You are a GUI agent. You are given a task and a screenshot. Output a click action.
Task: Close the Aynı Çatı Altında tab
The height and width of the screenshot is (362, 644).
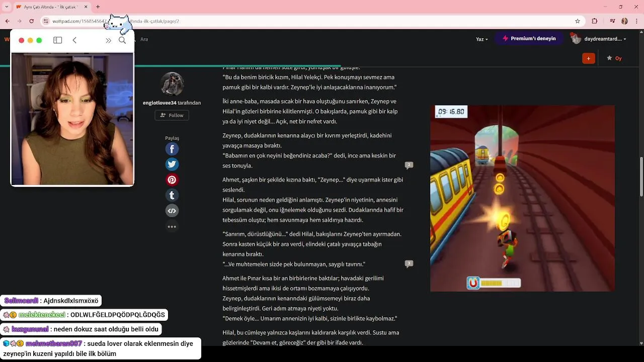[86, 7]
